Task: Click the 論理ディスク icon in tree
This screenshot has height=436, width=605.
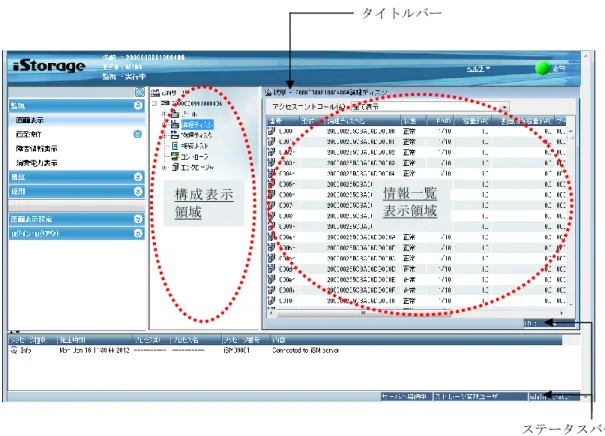Action: [175, 125]
